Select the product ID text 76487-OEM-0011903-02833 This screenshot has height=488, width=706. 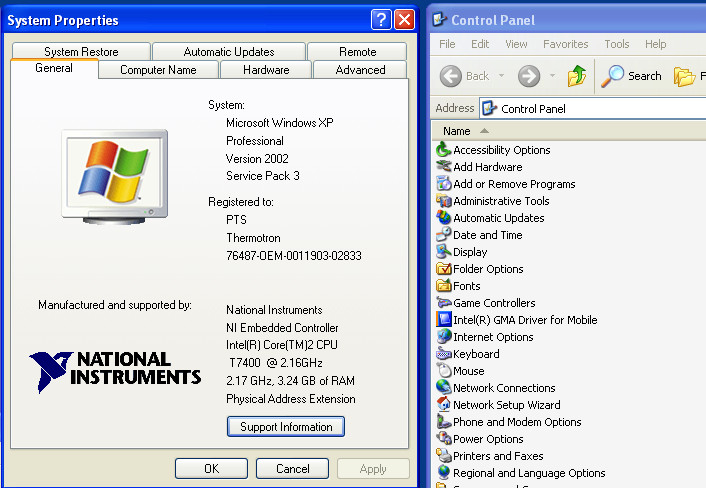(294, 256)
